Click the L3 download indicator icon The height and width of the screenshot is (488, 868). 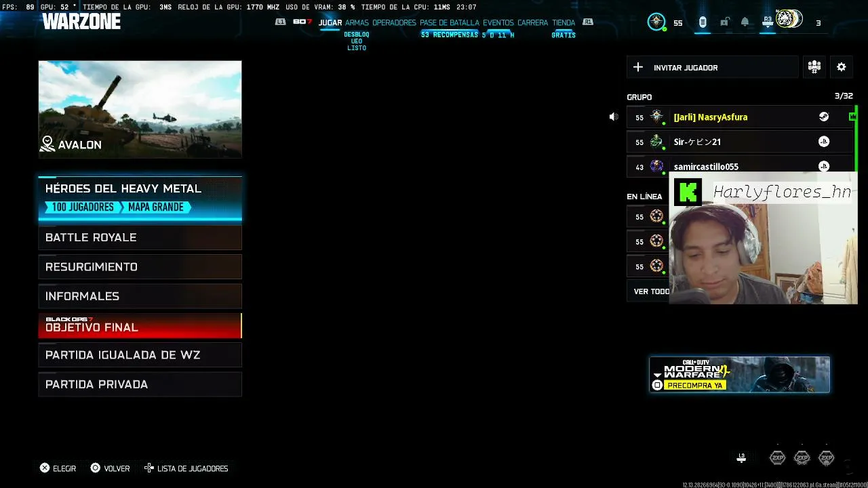(x=741, y=458)
